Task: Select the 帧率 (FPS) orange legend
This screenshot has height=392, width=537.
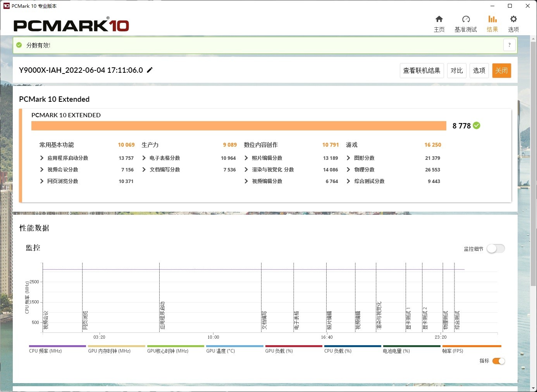Action: [472, 349]
